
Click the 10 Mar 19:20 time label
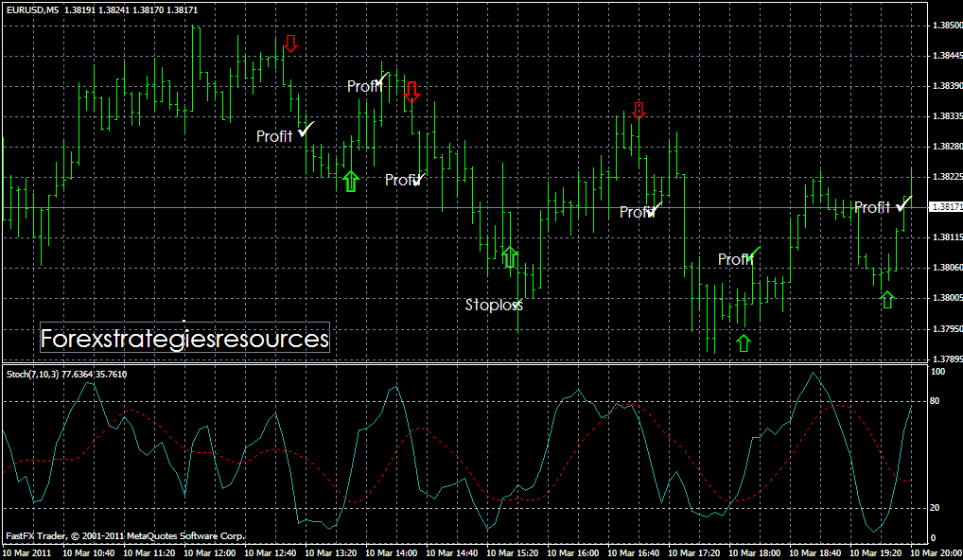875,553
